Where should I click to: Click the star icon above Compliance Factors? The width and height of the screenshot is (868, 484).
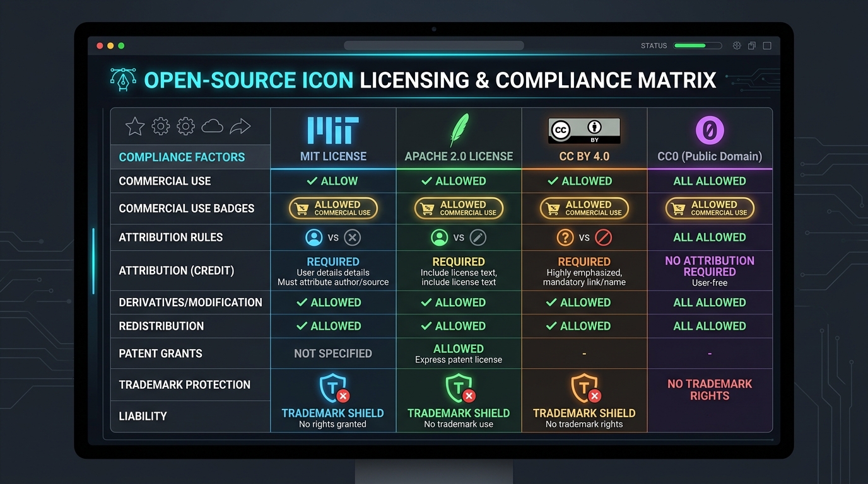coord(135,127)
